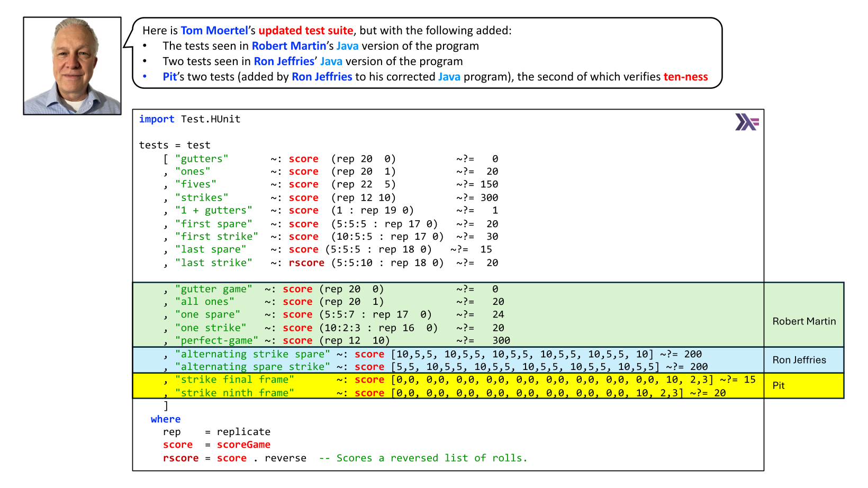Click the test name "first strike"

coord(217,237)
